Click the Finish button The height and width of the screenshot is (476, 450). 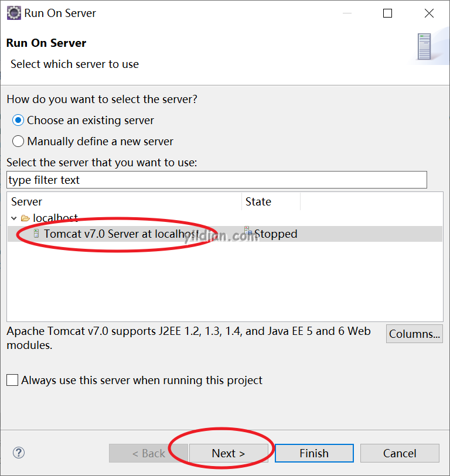point(314,453)
